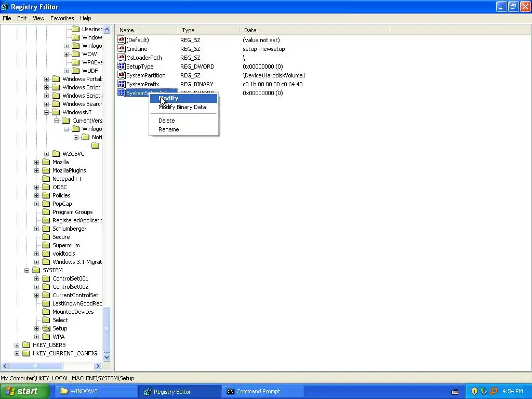Click the \Device\HarddiskVolume1 data value
This screenshot has height=399, width=532.
[274, 75]
